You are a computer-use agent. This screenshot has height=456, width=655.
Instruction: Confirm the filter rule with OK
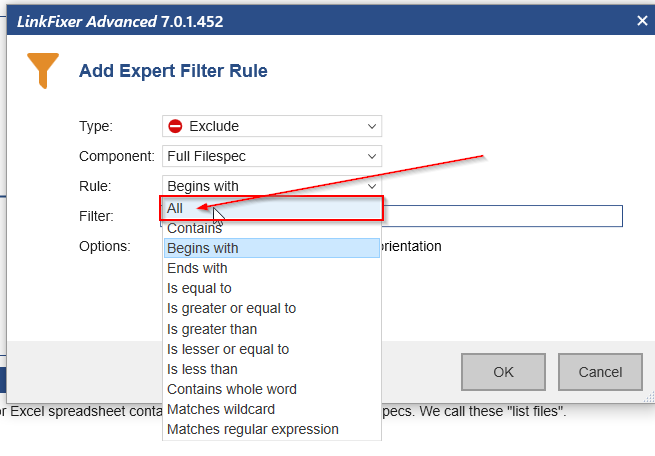pyautogui.click(x=503, y=372)
